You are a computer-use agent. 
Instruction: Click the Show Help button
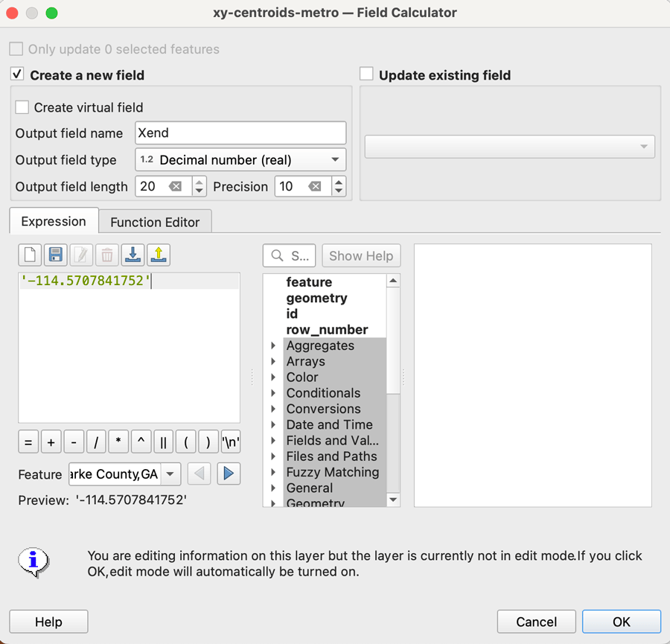[361, 255]
